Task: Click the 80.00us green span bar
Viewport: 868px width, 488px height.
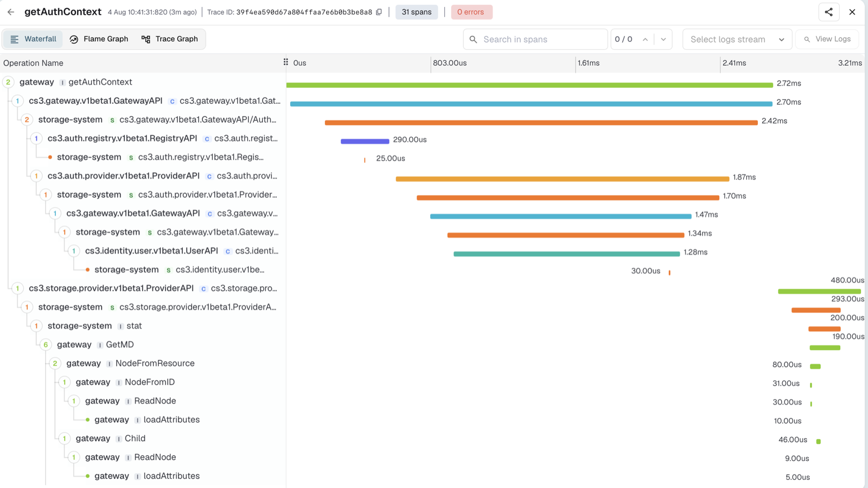Action: [815, 366]
